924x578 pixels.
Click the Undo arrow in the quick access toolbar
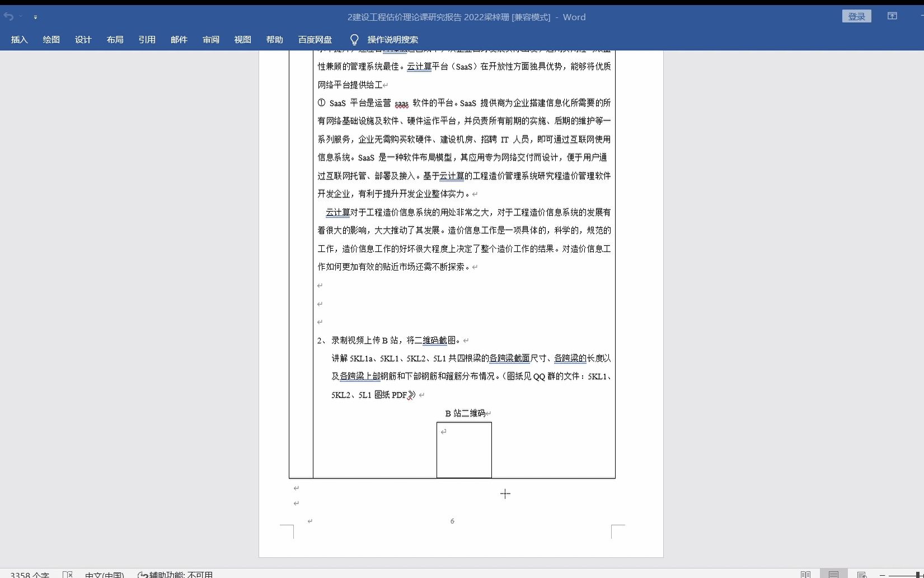8,17
